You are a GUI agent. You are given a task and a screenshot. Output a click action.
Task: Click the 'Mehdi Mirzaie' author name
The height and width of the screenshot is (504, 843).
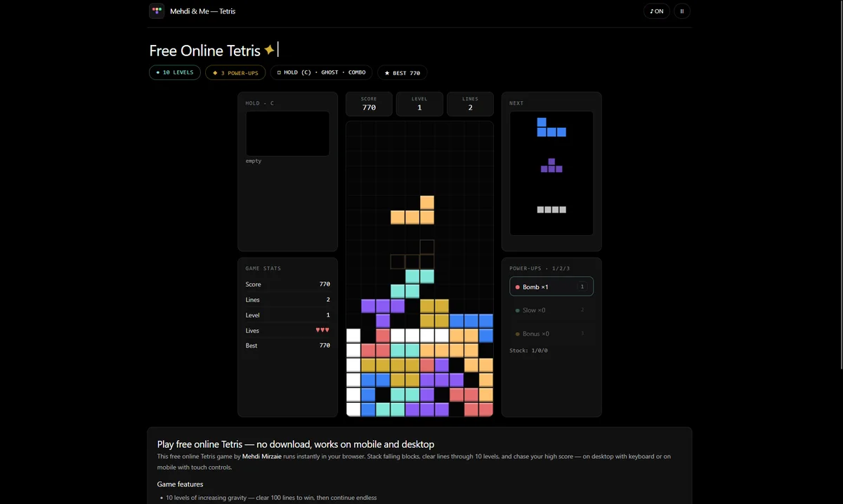point(263,456)
